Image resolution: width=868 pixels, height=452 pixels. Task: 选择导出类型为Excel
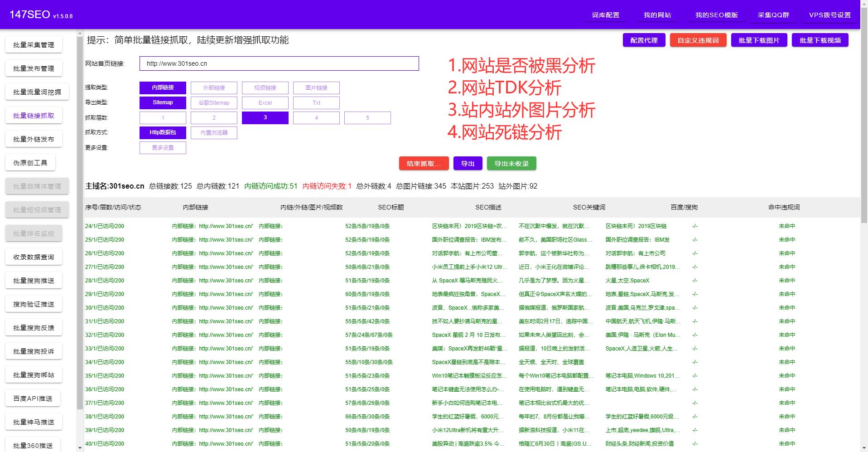265,102
